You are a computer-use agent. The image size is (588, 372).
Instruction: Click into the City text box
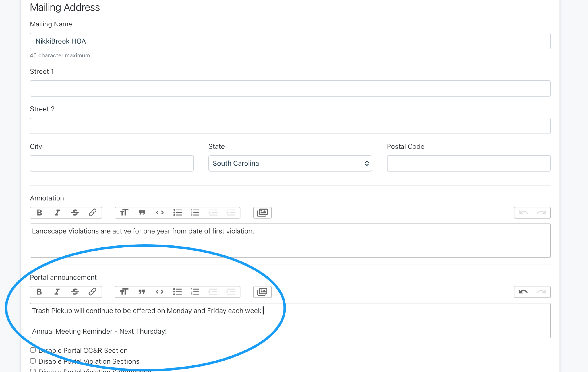pos(112,163)
